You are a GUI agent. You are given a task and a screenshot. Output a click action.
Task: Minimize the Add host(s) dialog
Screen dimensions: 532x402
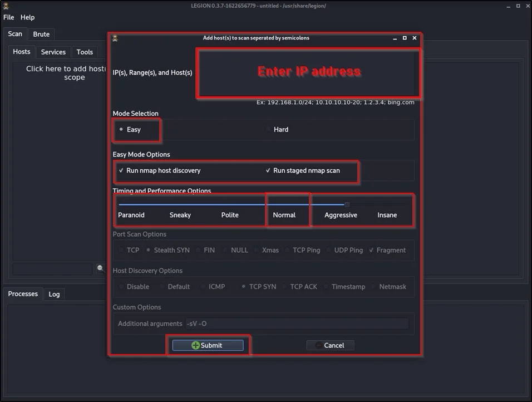pyautogui.click(x=395, y=38)
